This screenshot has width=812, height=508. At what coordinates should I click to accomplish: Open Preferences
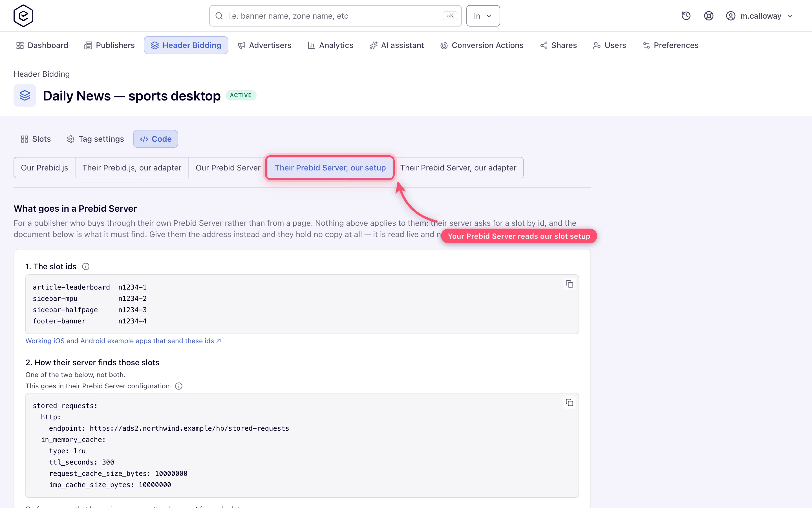[x=671, y=45]
